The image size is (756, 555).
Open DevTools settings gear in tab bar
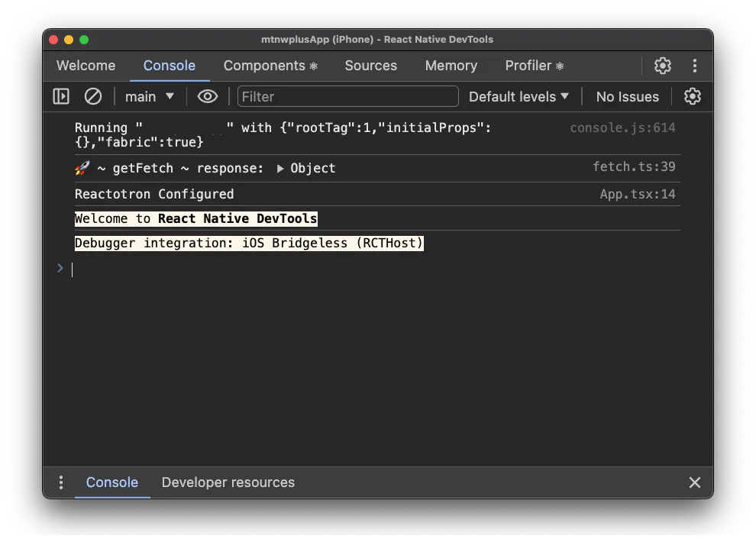[x=663, y=66]
